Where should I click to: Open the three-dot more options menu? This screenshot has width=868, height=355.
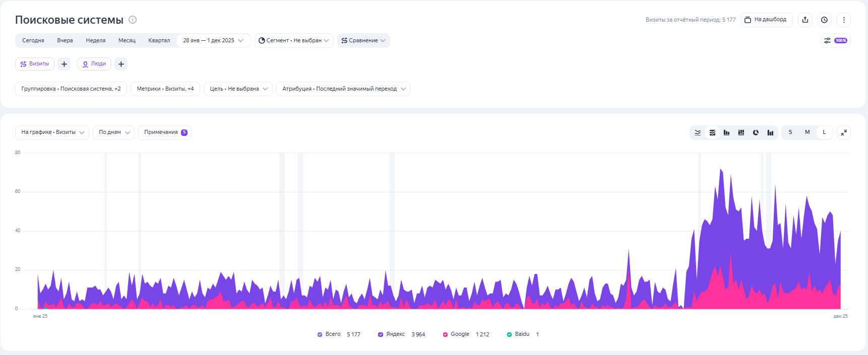coord(844,20)
